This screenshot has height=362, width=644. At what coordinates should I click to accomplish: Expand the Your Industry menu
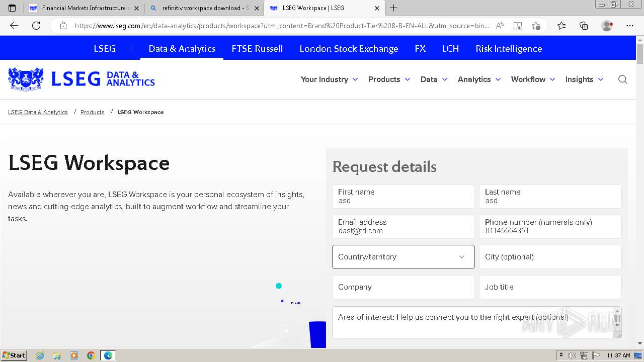[329, 79]
